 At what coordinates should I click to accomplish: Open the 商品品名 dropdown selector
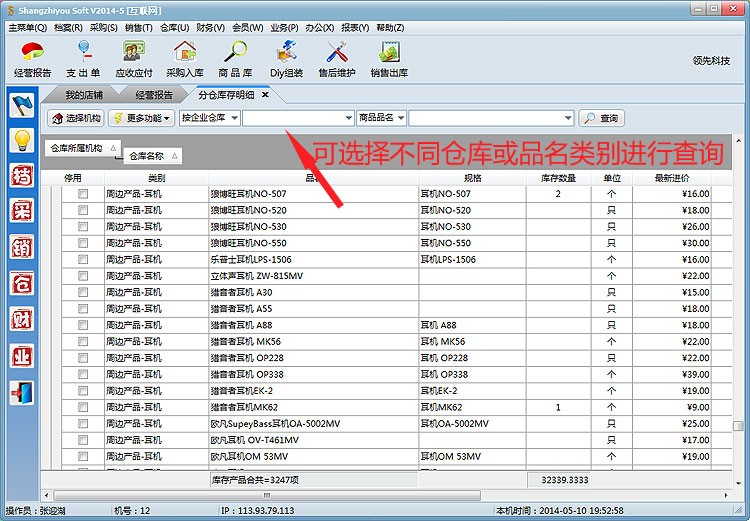tap(381, 118)
